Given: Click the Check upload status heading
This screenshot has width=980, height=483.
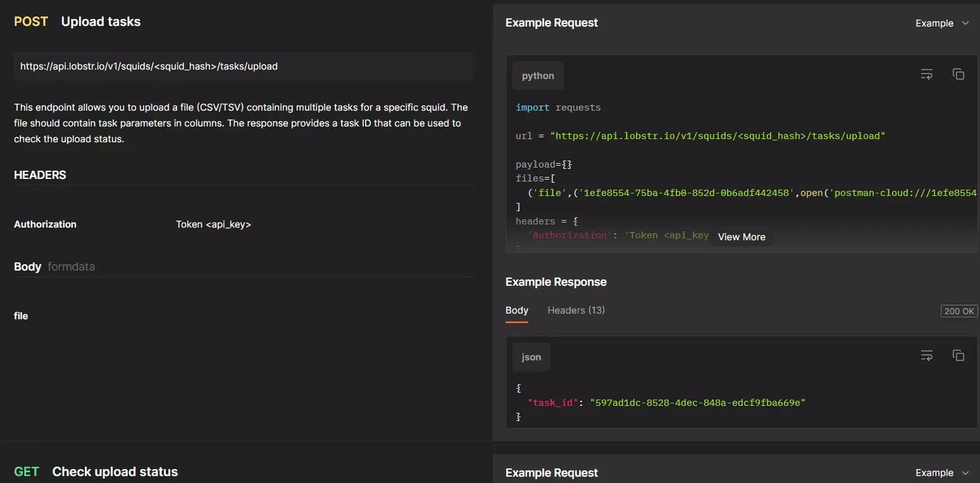Looking at the screenshot, I should tap(115, 472).
